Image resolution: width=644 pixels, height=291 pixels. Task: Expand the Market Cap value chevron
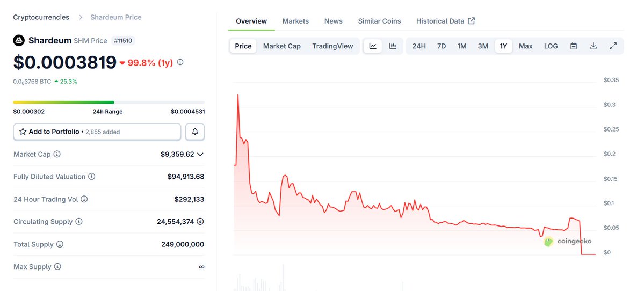pos(200,154)
